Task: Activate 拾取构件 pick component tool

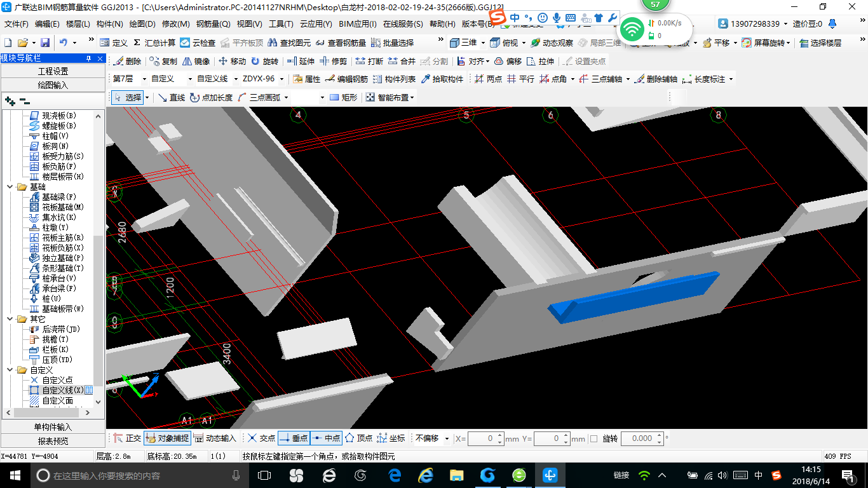Action: (x=442, y=79)
